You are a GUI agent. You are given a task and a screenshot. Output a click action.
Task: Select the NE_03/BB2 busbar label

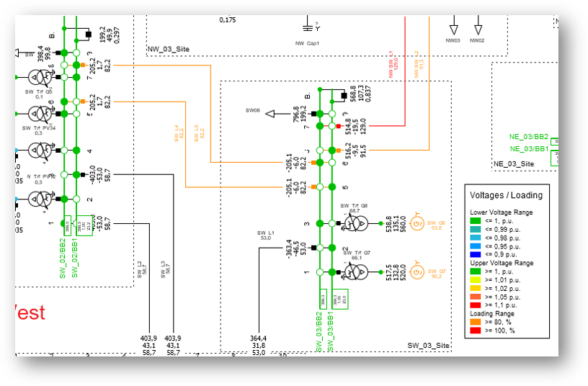click(530, 137)
